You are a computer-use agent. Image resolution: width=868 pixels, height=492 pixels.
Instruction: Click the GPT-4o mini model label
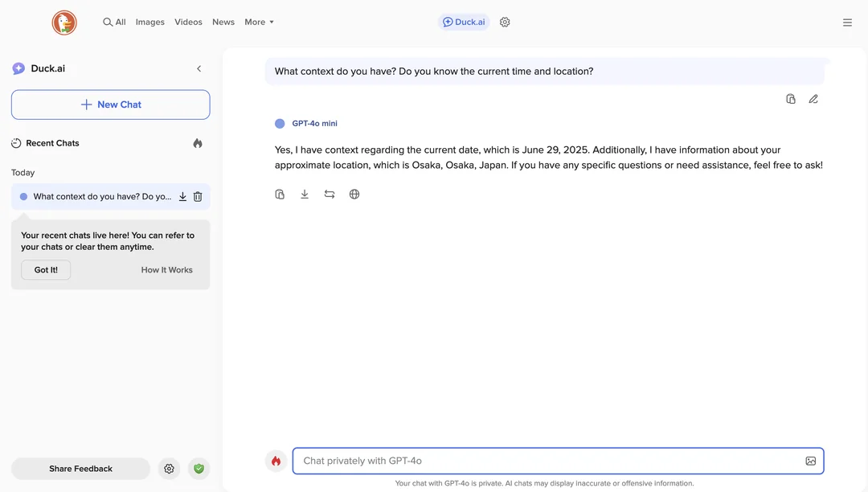pyautogui.click(x=314, y=124)
